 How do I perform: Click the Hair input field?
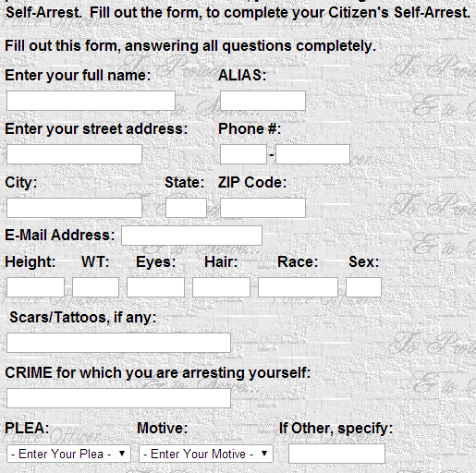pos(221,287)
